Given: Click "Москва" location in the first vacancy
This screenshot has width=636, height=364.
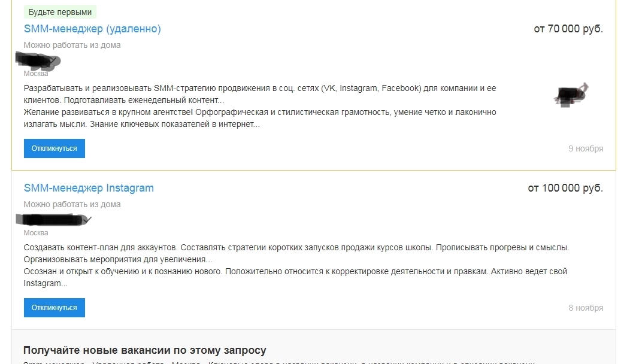Looking at the screenshot, I should [x=36, y=74].
